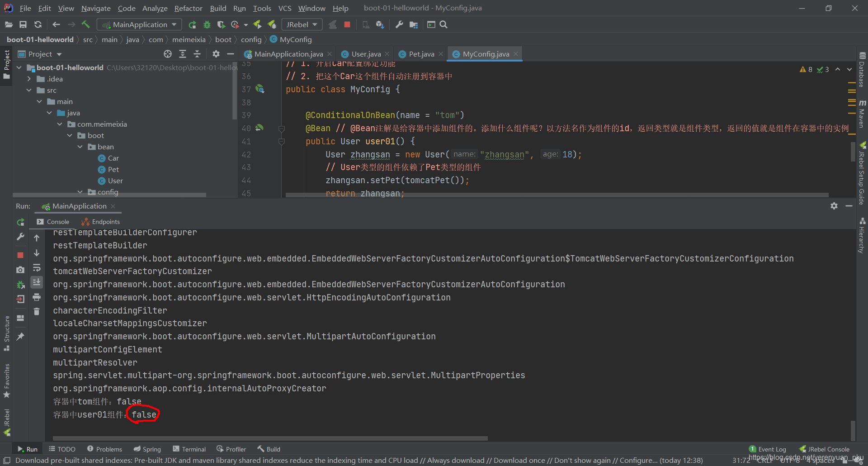
Task: Open the Profiler tool window
Action: coord(231,449)
